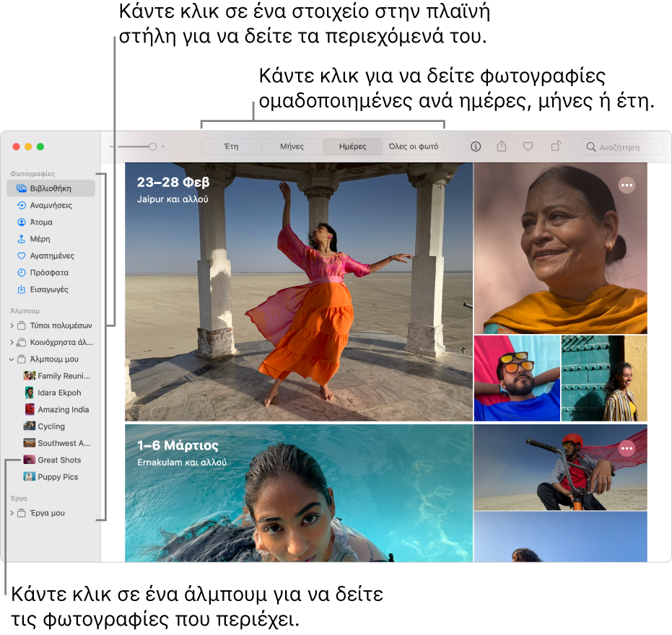672x635 pixels.
Task: Open the Info button in toolbar
Action: [x=475, y=146]
